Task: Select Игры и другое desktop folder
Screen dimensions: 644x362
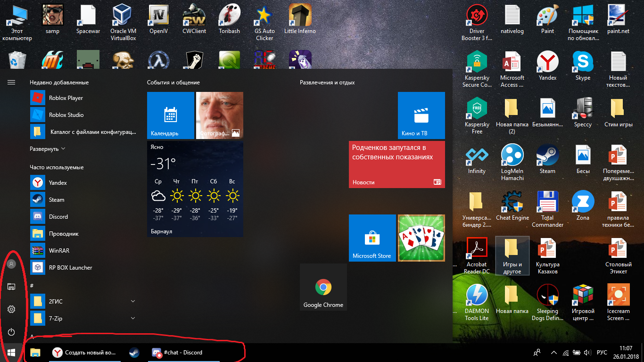Action: pos(512,255)
